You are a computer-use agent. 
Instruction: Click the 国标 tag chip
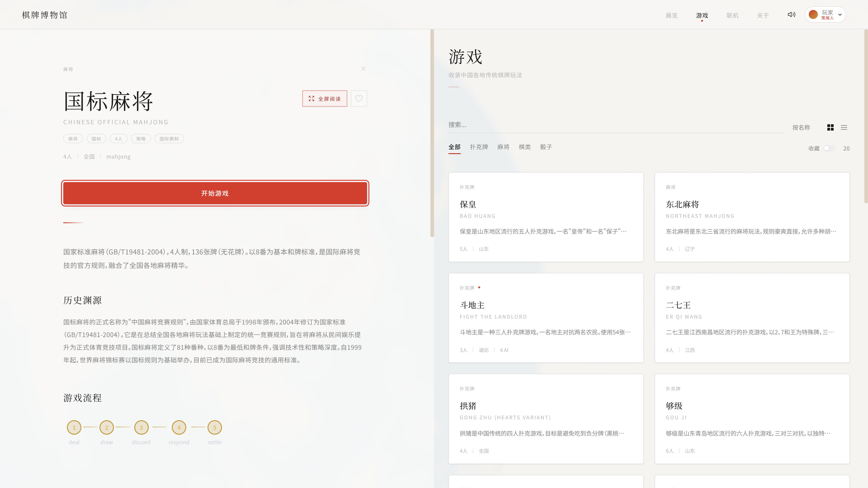pyautogui.click(x=96, y=139)
